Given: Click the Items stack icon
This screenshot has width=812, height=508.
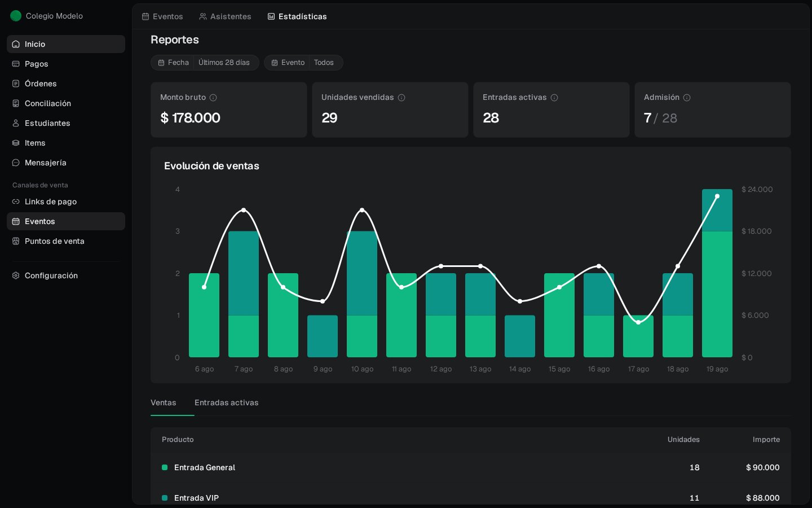Looking at the screenshot, I should tap(16, 143).
